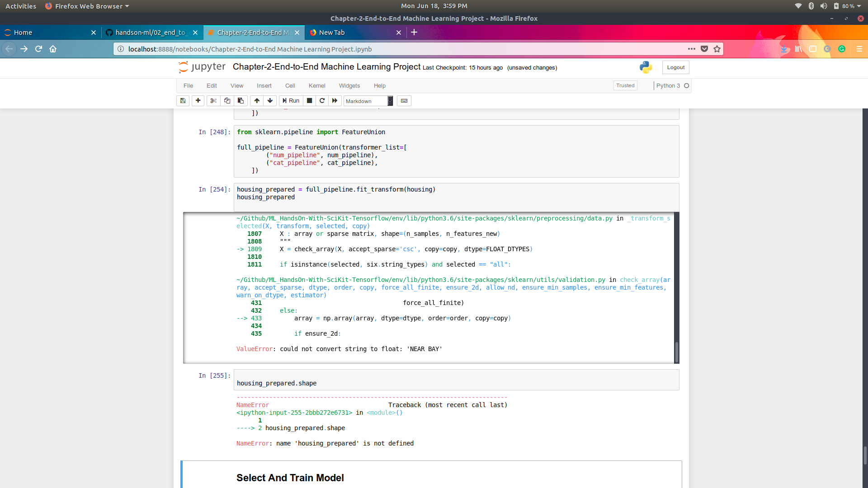Click the cut selected cells icon
This screenshot has height=488, width=868.
[213, 100]
